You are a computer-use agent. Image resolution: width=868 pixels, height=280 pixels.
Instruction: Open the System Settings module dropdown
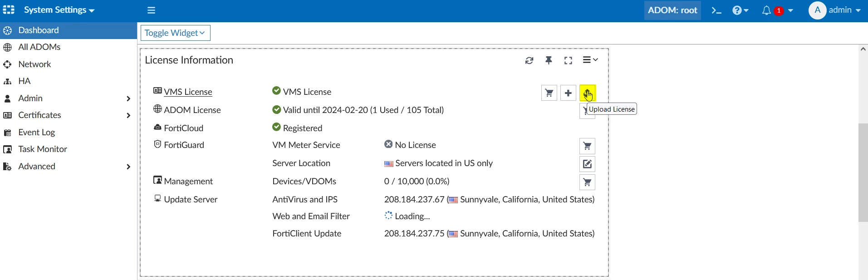(59, 10)
